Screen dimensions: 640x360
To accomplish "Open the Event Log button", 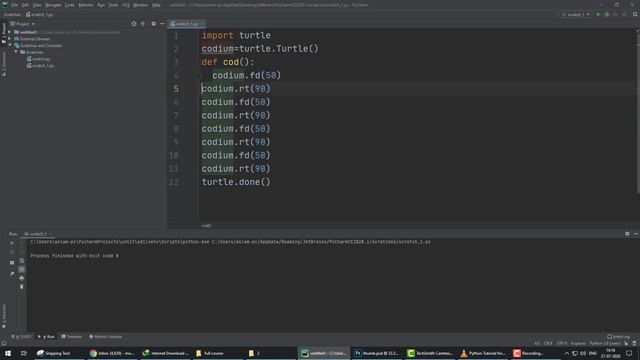I will click(x=619, y=337).
